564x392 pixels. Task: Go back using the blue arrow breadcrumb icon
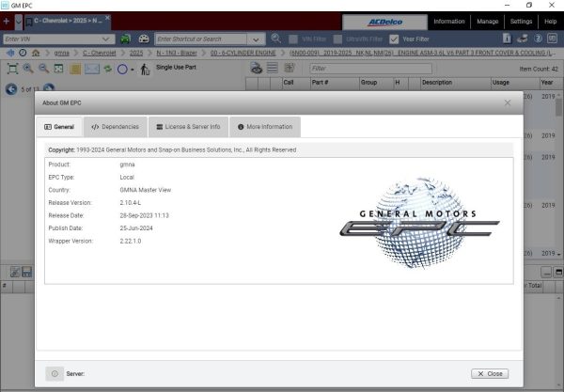point(10,53)
